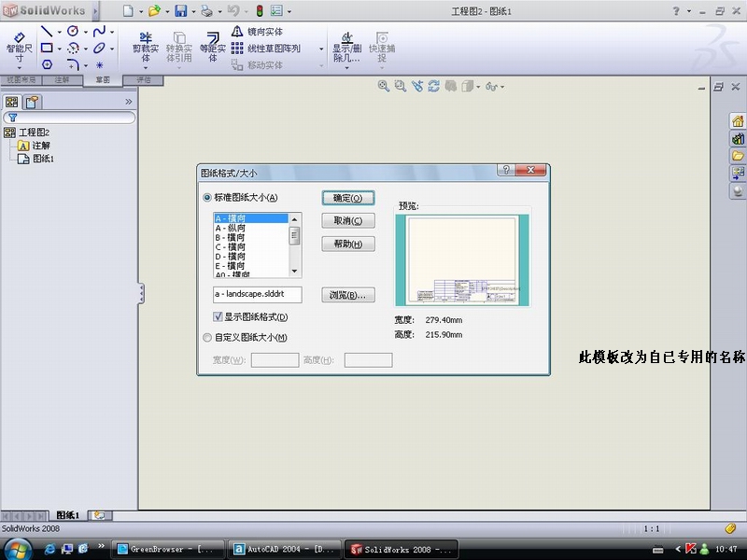The image size is (747, 560).
Task: Click OK (确定) in sheet format dialog
Action: pyautogui.click(x=348, y=198)
